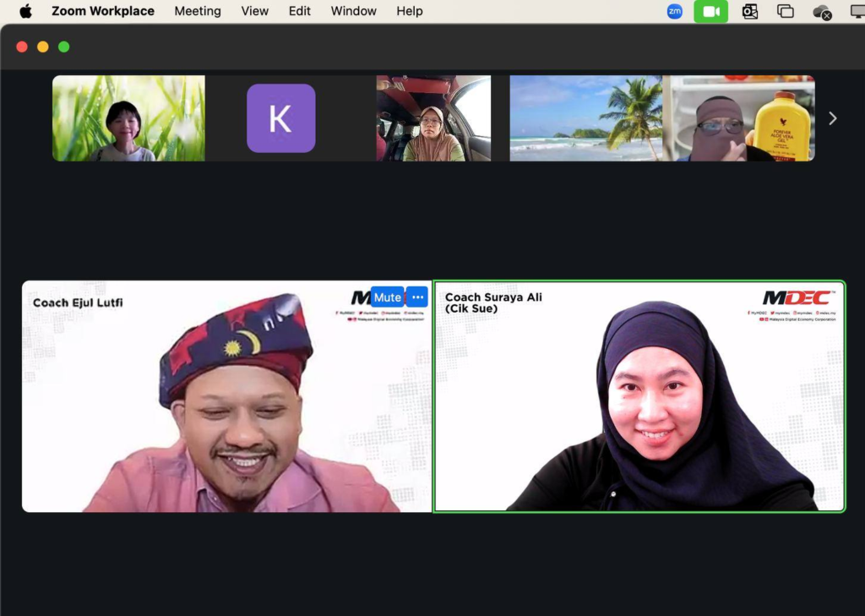
Task: Select the thumbnail of participant sitting in car
Action: click(x=433, y=118)
